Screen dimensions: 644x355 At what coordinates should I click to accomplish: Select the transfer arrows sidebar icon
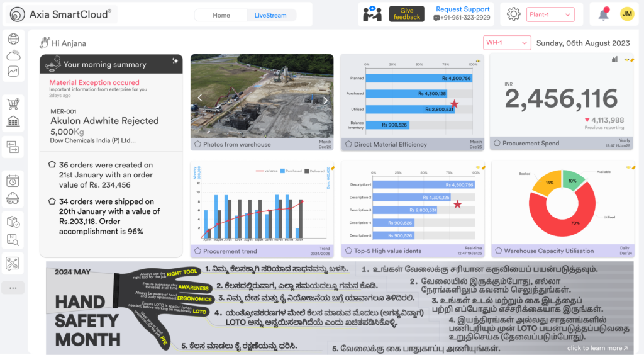pos(13,147)
